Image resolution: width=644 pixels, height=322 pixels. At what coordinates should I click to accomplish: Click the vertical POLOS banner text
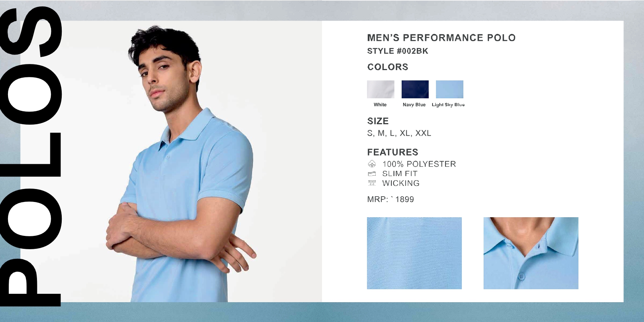[31, 156]
